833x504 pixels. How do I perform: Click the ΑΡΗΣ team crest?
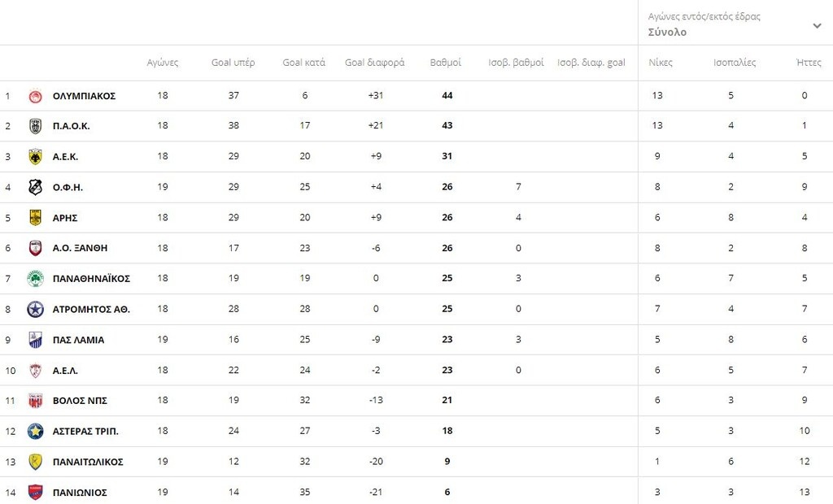(35, 218)
